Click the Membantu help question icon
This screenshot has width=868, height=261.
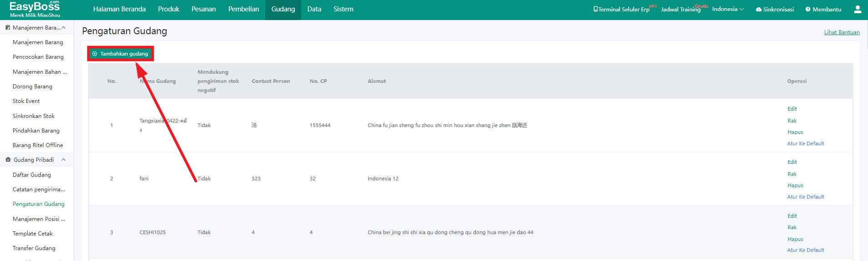pyautogui.click(x=808, y=10)
